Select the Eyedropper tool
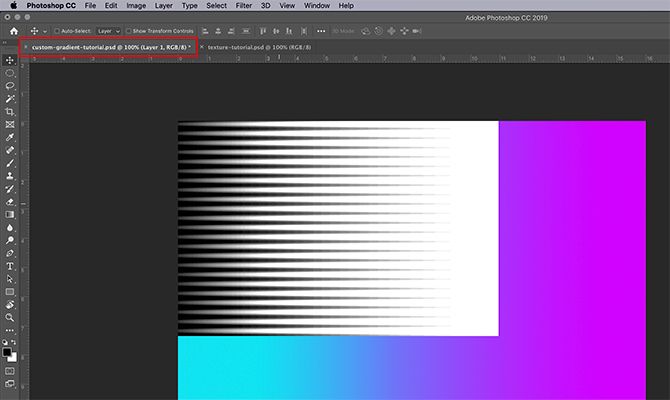The height and width of the screenshot is (400, 670). (10, 137)
